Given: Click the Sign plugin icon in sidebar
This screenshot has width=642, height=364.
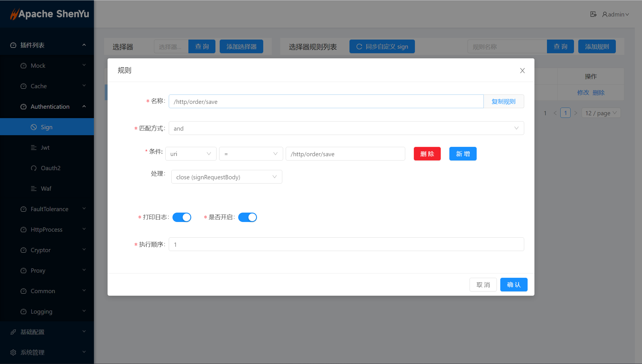Looking at the screenshot, I should (34, 127).
